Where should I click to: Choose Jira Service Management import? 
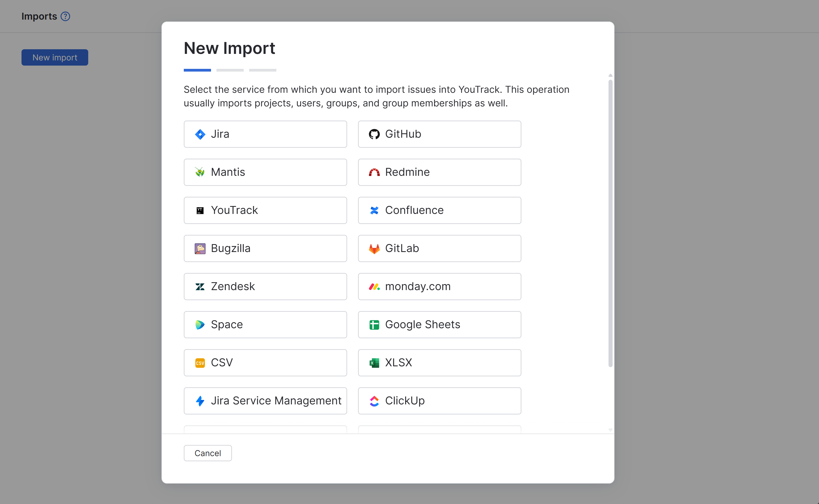point(265,401)
